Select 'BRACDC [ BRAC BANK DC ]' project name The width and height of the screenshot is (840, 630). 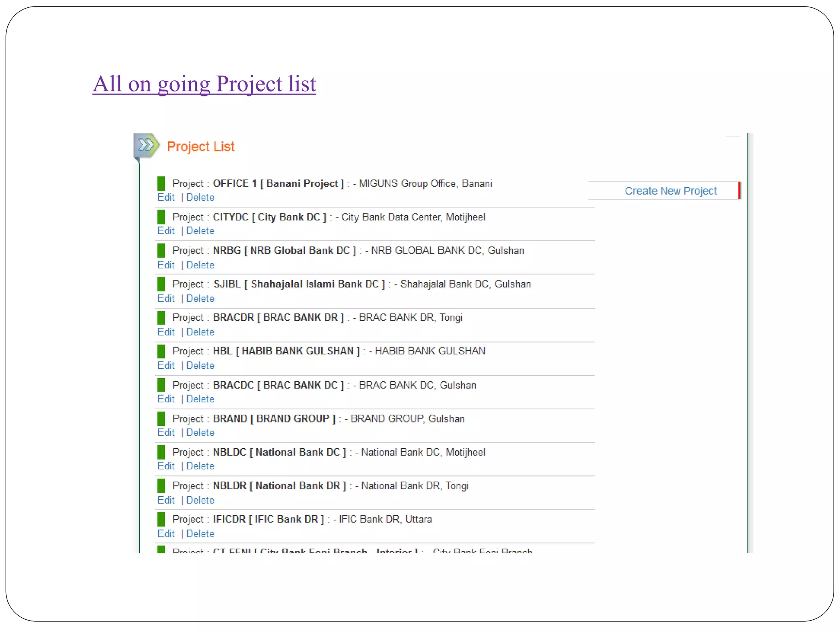coord(278,385)
